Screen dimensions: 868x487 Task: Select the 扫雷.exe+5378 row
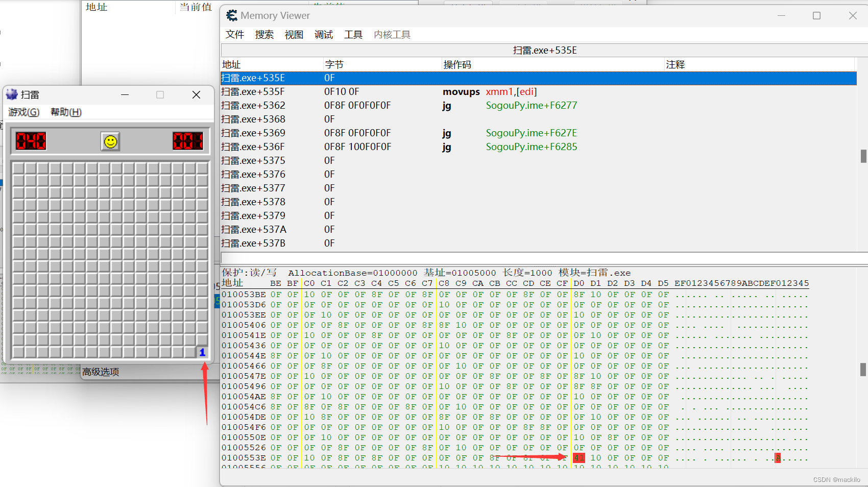coord(539,202)
